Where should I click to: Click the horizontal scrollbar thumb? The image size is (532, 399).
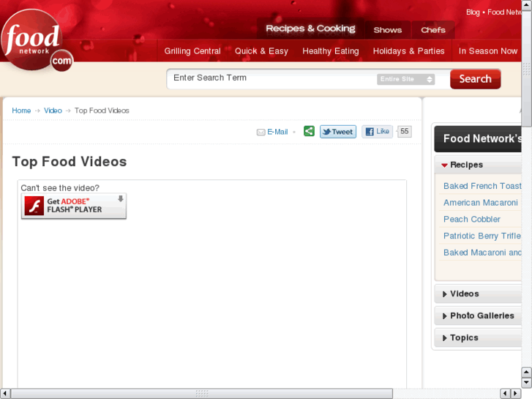(x=202, y=394)
